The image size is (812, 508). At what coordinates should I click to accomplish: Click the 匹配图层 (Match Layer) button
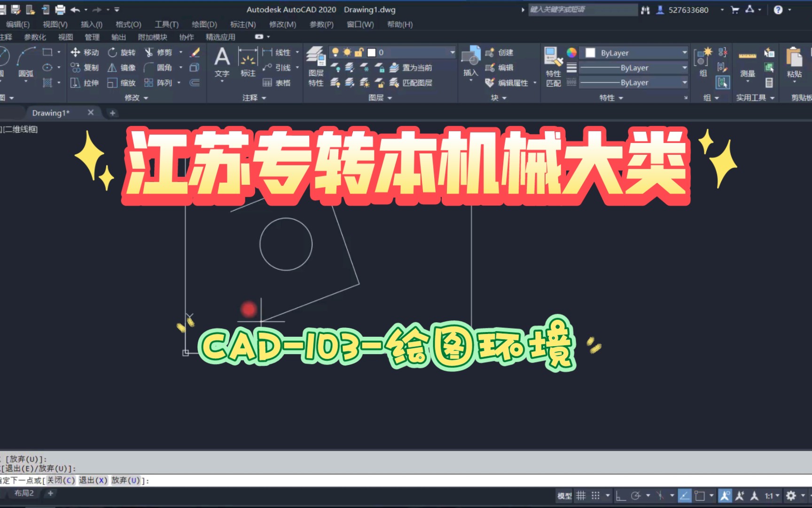[x=414, y=83]
